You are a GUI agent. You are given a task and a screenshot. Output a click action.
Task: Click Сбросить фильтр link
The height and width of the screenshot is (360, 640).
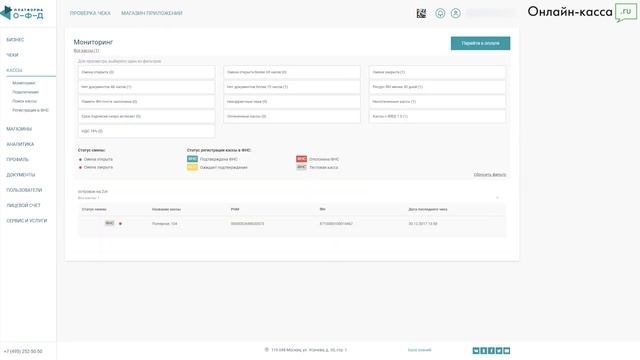pos(490,175)
